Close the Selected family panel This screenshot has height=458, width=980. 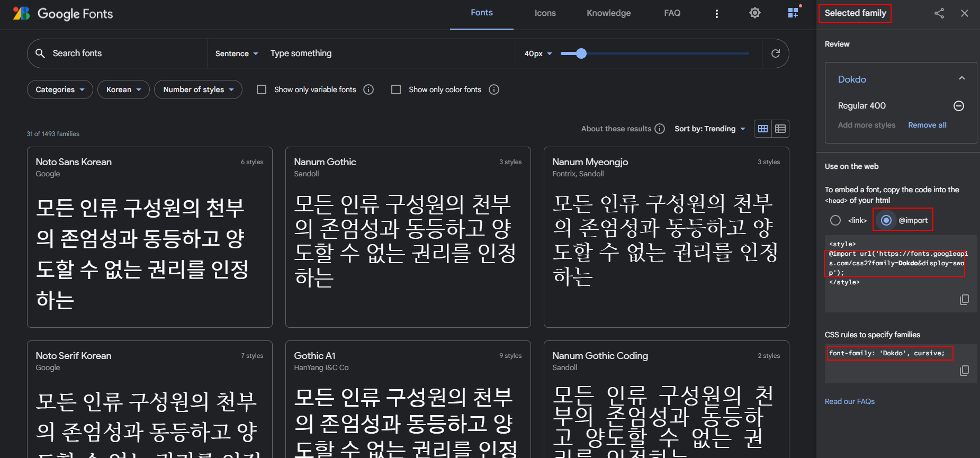[965, 13]
